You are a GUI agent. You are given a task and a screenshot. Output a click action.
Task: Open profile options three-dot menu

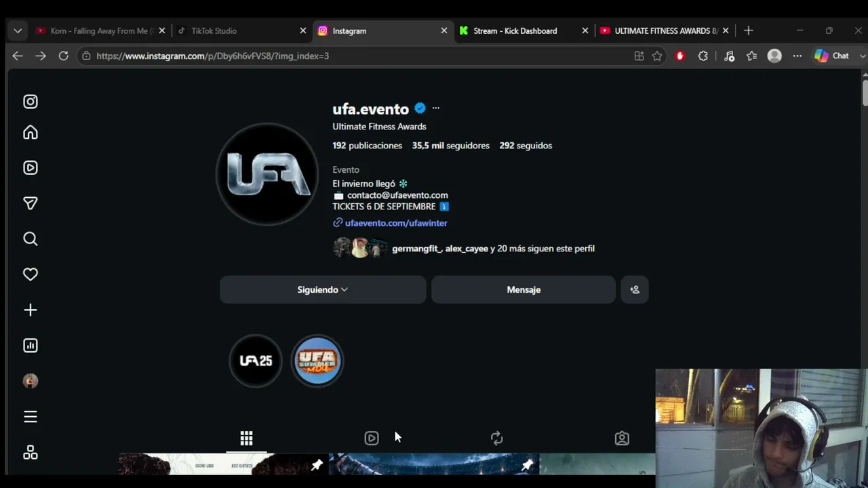[436, 108]
